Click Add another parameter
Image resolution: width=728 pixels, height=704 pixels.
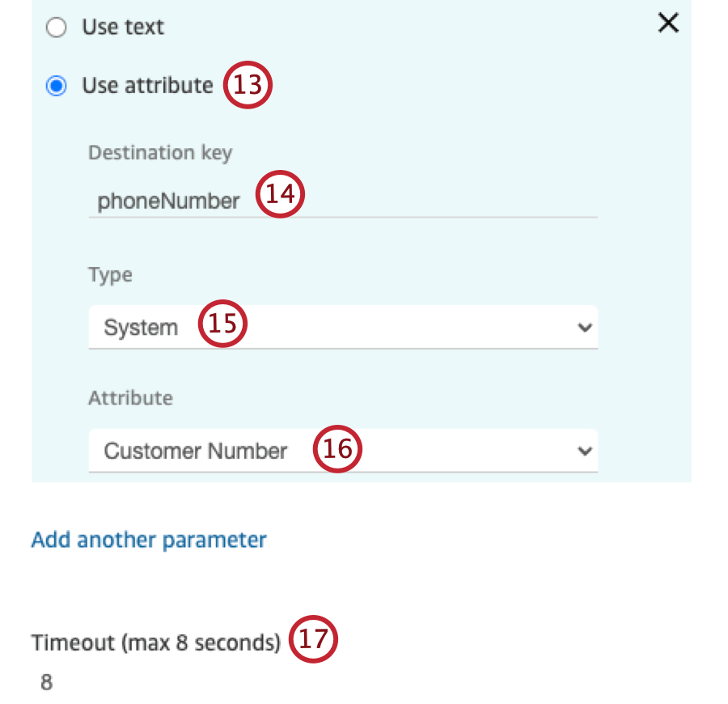pos(148,540)
